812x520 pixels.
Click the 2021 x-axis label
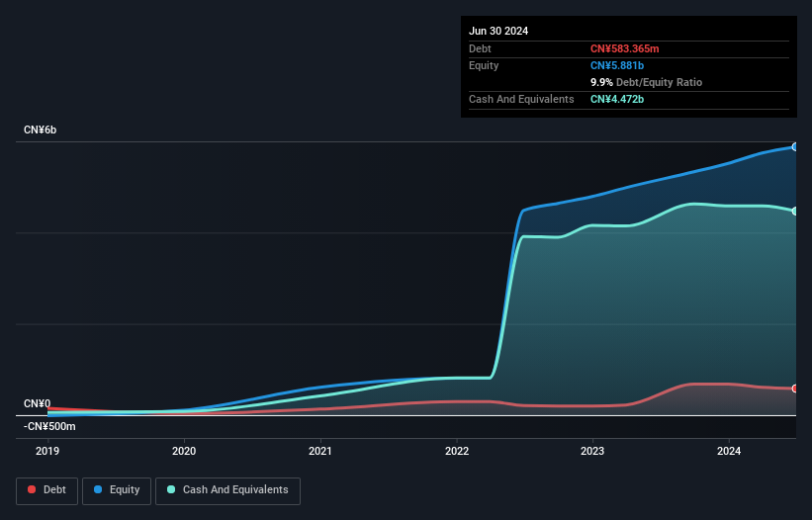320,451
